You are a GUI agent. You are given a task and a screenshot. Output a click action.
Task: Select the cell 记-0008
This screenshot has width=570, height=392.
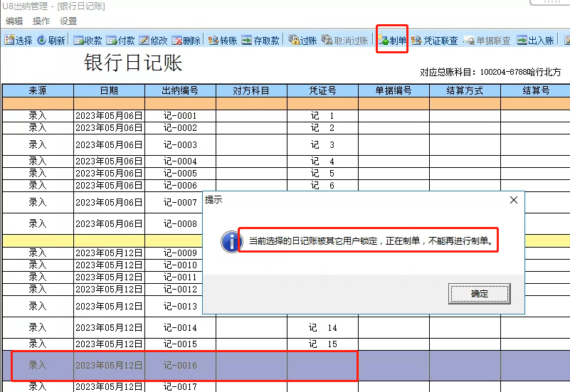(x=174, y=224)
